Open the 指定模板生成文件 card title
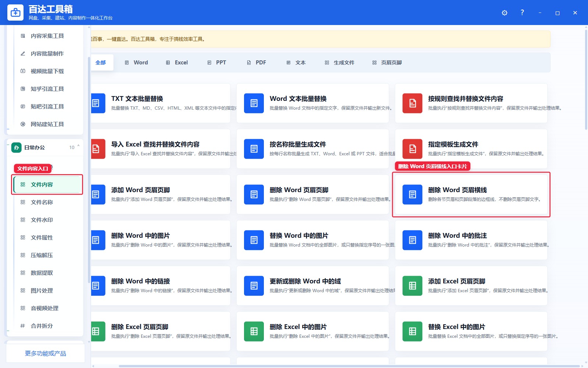588x368 pixels. coord(453,144)
